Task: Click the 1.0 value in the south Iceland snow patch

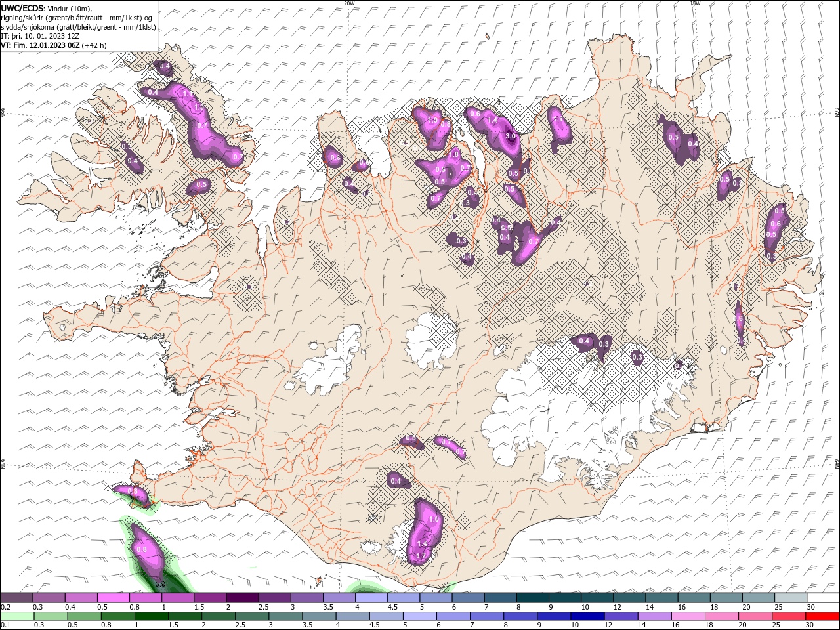Action: click(433, 519)
